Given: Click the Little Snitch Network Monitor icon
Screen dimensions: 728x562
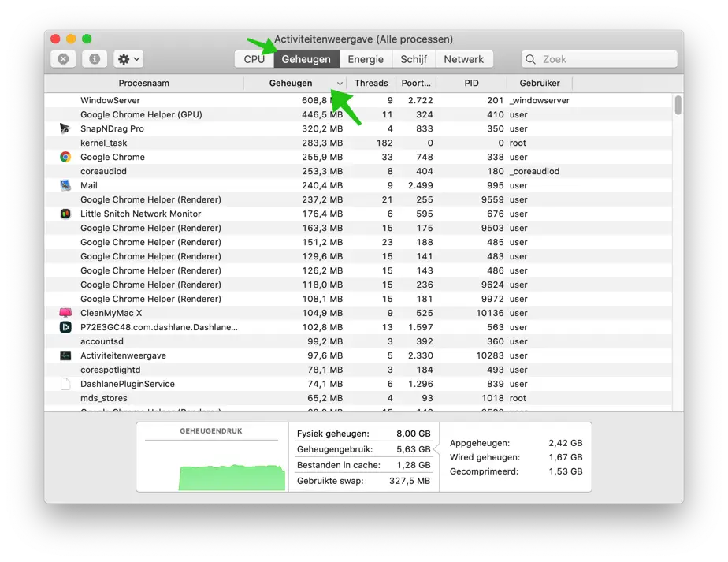Looking at the screenshot, I should tap(65, 214).
